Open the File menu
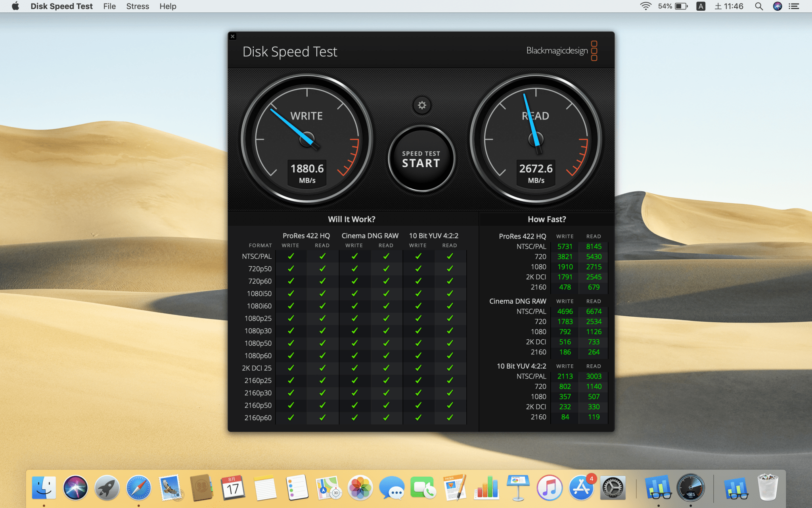The width and height of the screenshot is (812, 508). [x=109, y=6]
